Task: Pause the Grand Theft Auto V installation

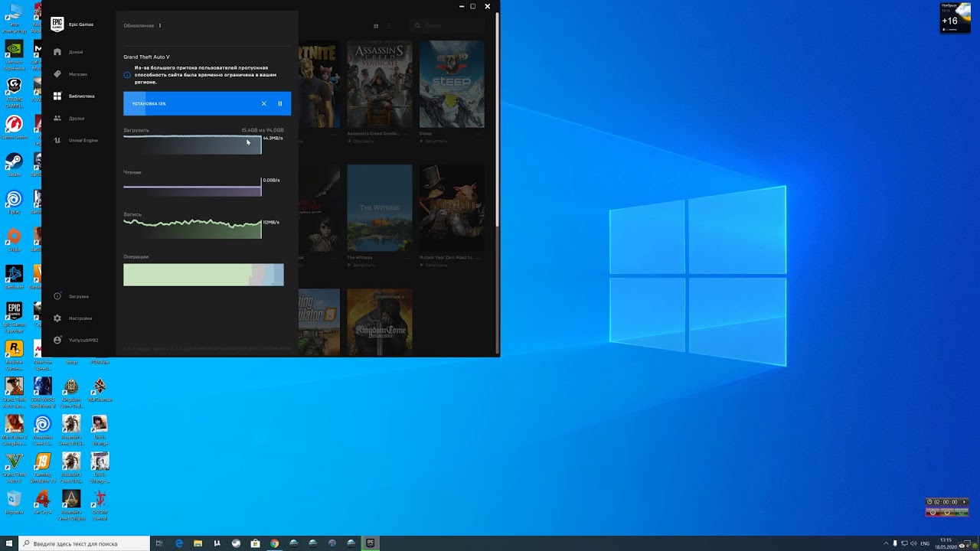Action: (x=280, y=103)
